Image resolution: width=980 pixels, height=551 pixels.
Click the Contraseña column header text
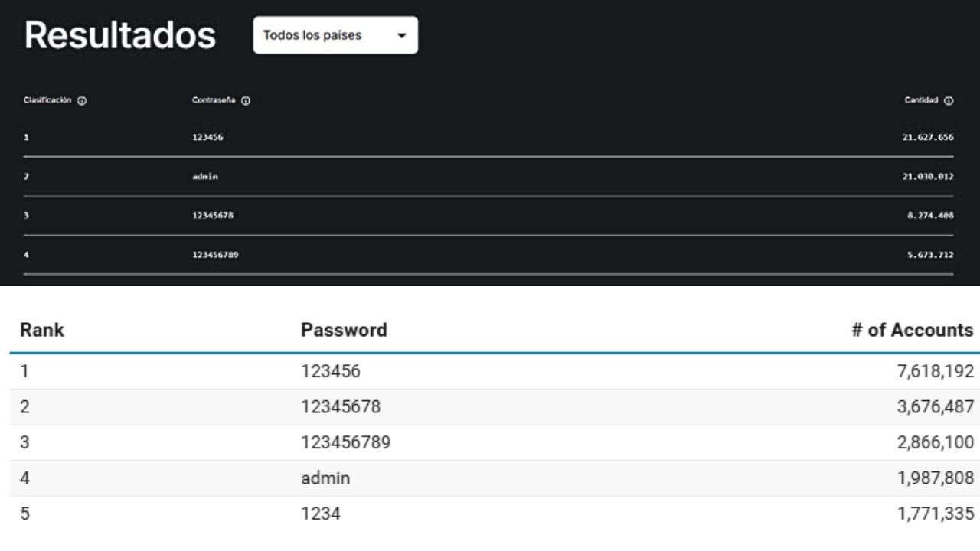214,100
